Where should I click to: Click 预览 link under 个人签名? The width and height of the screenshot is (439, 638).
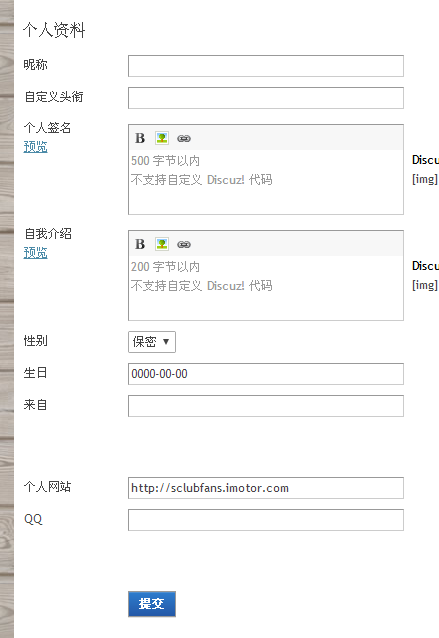pyautogui.click(x=35, y=146)
